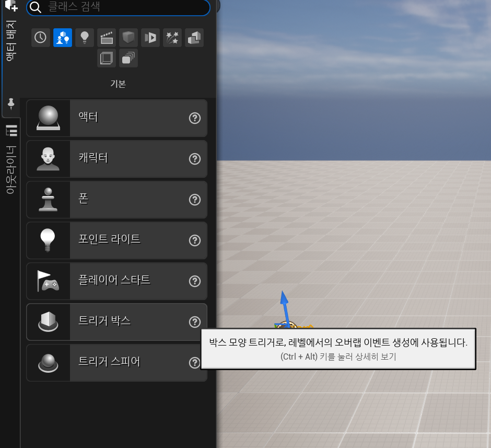The image size is (491, 448).
Task: Select the 액터 Actor item
Action: pyautogui.click(x=117, y=118)
